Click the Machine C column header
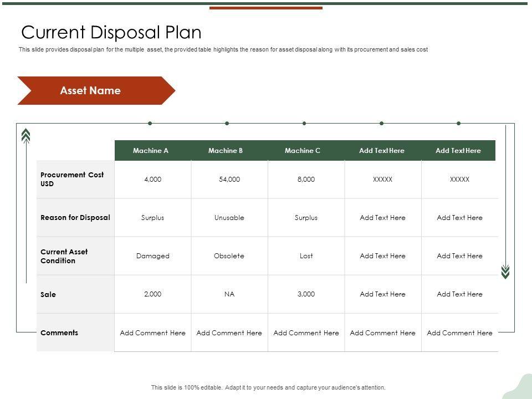 (303, 151)
